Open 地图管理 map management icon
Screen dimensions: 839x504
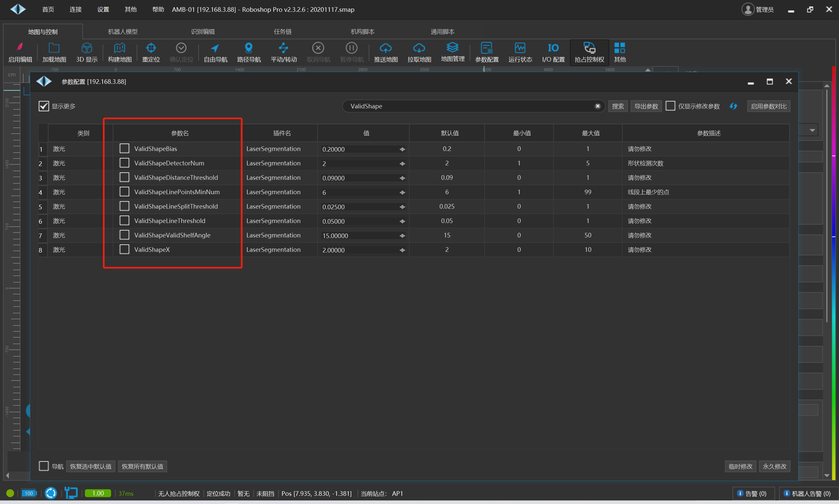[x=453, y=47]
